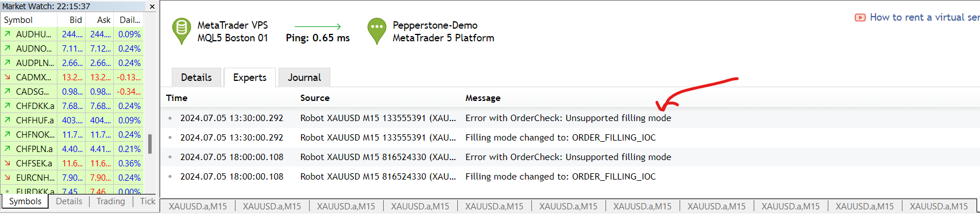
Task: Click the Market Watch vertical scrollbar thumb
Action: click(x=150, y=144)
